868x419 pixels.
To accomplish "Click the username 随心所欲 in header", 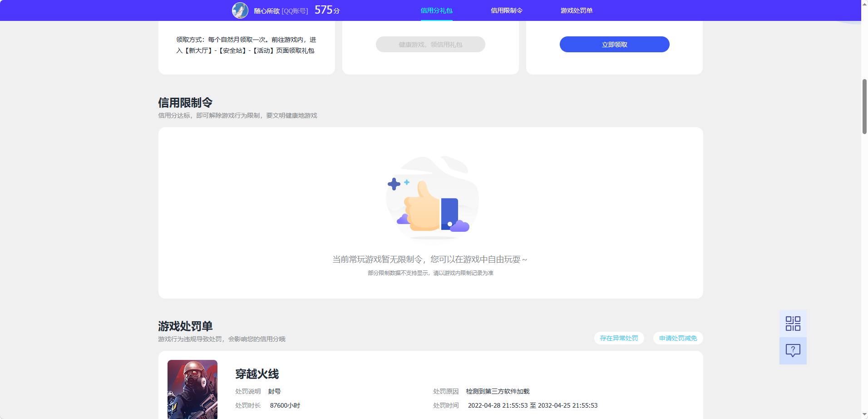I will point(266,10).
